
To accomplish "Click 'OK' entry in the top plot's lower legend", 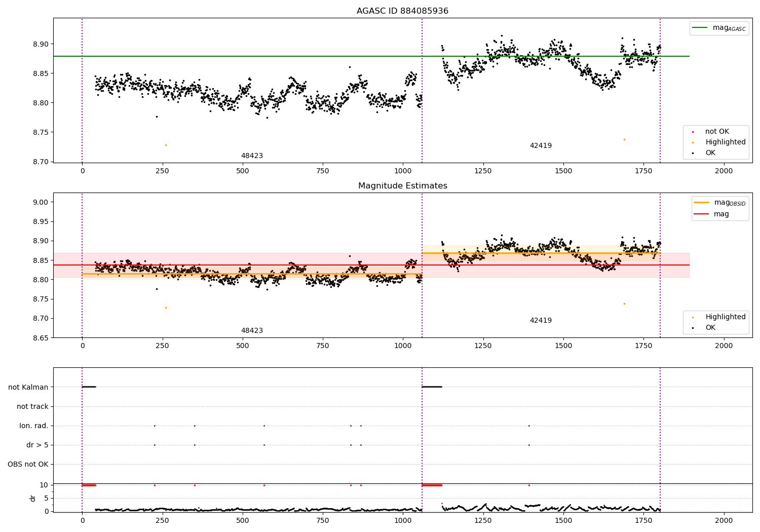I will coord(710,153).
